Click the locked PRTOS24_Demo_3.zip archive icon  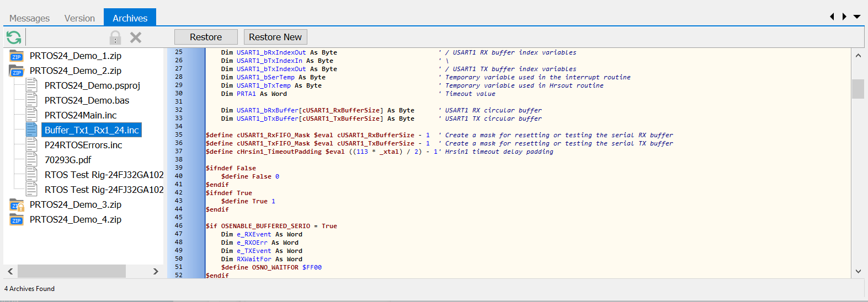click(x=17, y=205)
